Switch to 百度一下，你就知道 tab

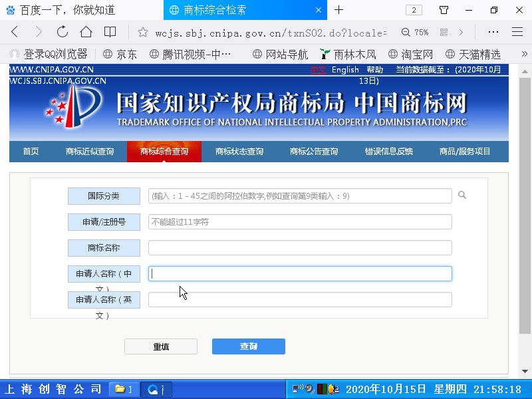point(66,10)
